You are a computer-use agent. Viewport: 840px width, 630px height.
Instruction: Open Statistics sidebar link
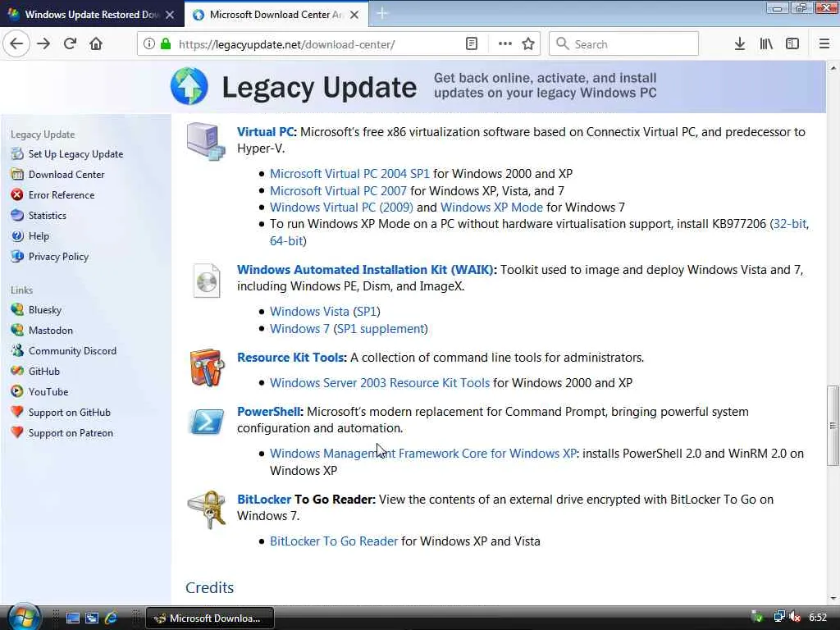click(47, 216)
